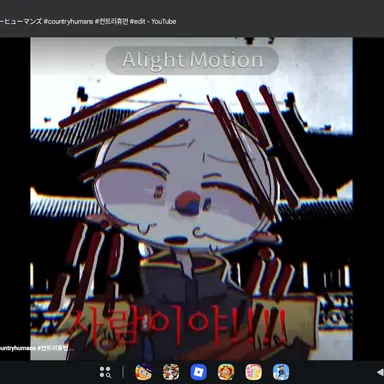384x384 pixels.
Task: Open the orange-haired cookie character app icon
Action: point(226,372)
